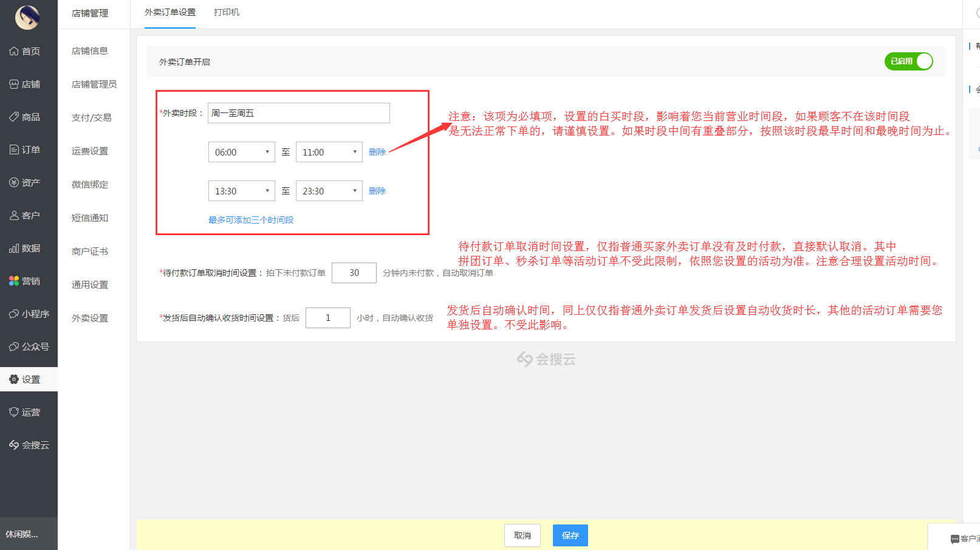This screenshot has width=980, height=550.
Task: Click the user avatar at top left
Action: [x=27, y=17]
